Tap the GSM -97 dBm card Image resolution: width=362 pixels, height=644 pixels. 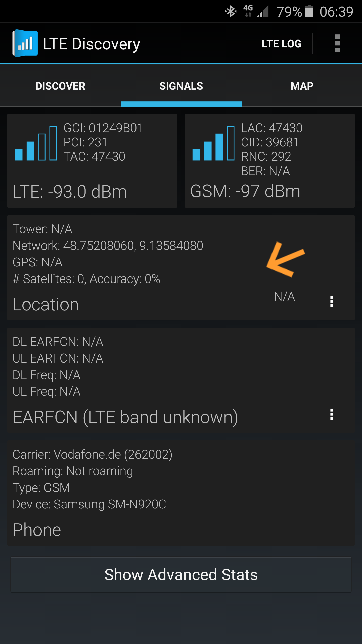pyautogui.click(x=270, y=161)
